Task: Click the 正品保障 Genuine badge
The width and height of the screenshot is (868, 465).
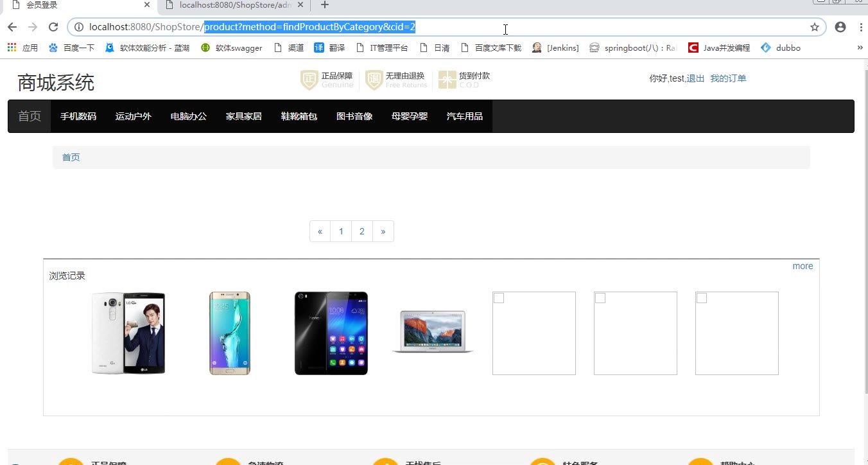Action: 327,80
